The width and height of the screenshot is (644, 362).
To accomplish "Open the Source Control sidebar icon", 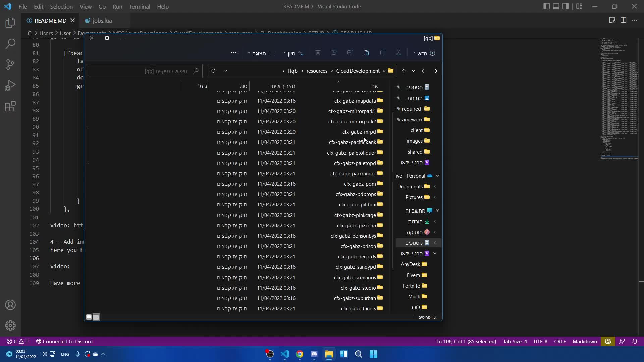I will click(11, 64).
